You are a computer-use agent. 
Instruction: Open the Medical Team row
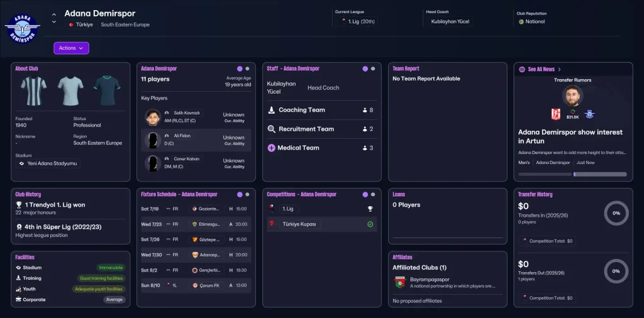(322, 148)
